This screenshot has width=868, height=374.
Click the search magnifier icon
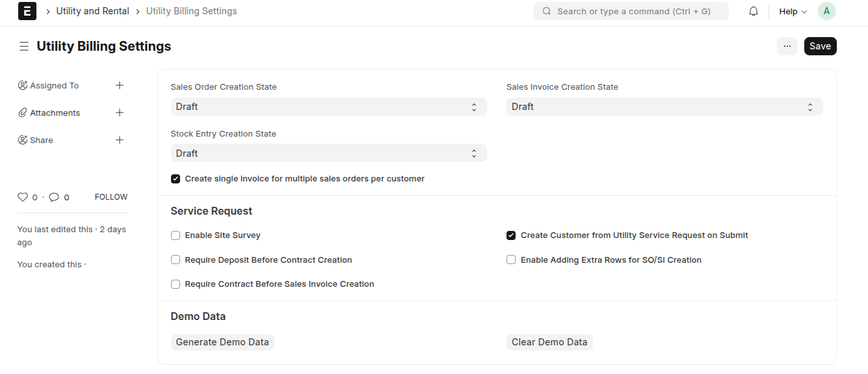(x=547, y=11)
